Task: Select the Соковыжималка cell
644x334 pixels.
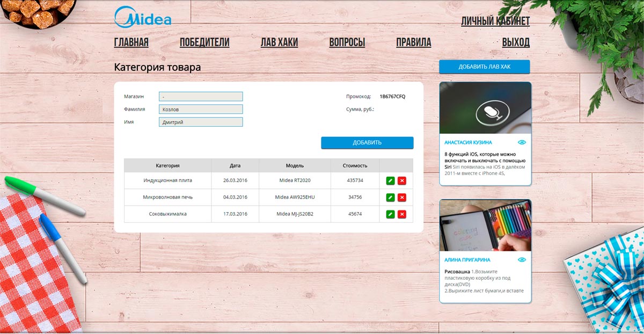Action: tap(168, 214)
